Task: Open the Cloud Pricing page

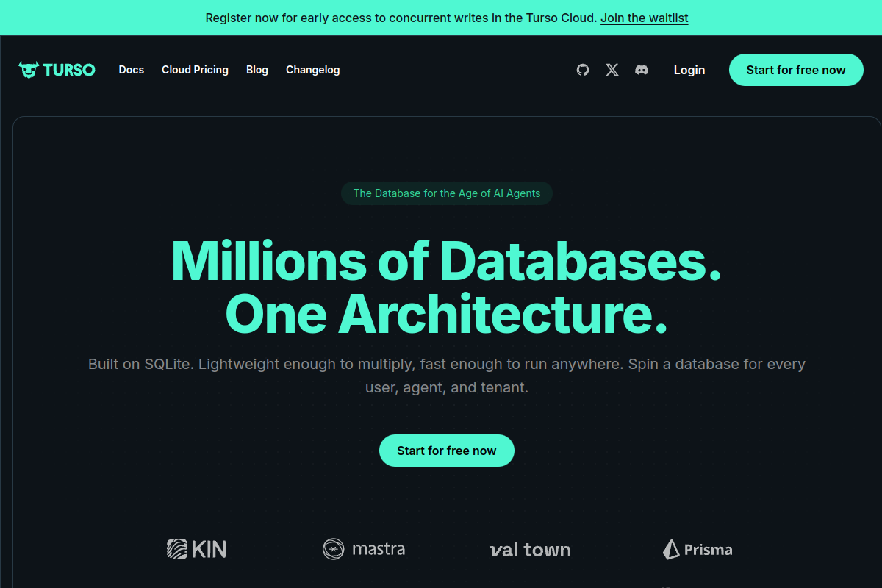Action: (195, 70)
